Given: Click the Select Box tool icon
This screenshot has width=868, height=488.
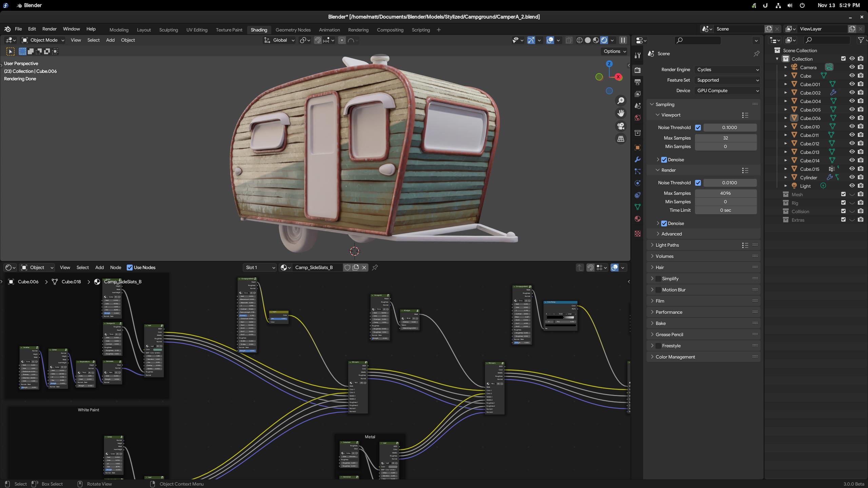Looking at the screenshot, I should coord(11,52).
